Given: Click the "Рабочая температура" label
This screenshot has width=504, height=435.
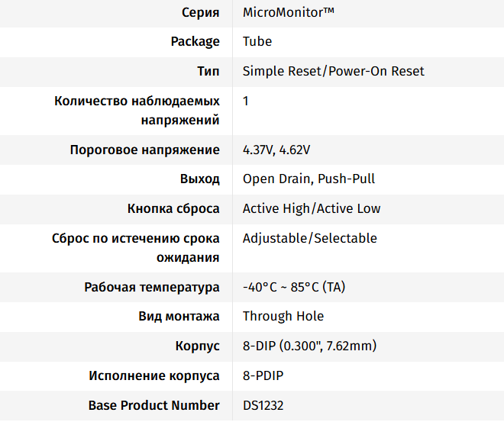Looking at the screenshot, I should [152, 287].
